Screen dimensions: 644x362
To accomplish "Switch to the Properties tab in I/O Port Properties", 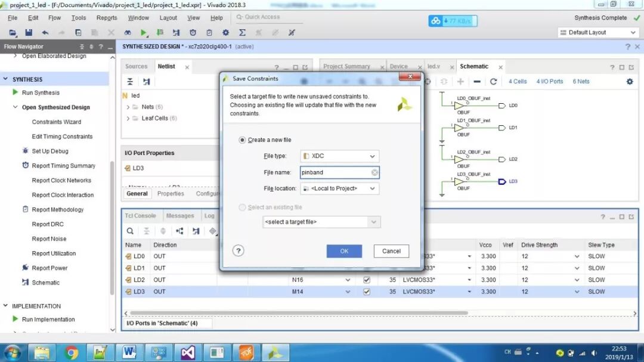I will pos(171,194).
